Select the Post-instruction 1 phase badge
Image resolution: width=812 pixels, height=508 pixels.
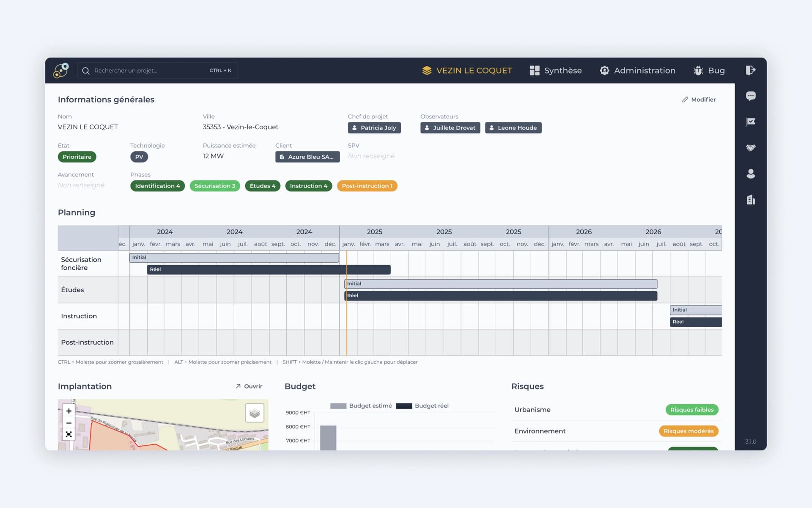click(x=367, y=186)
